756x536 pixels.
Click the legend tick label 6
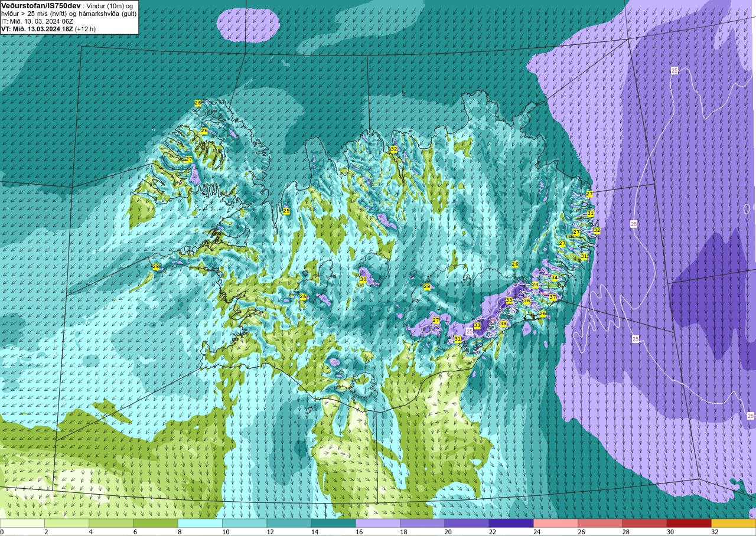(x=135, y=532)
